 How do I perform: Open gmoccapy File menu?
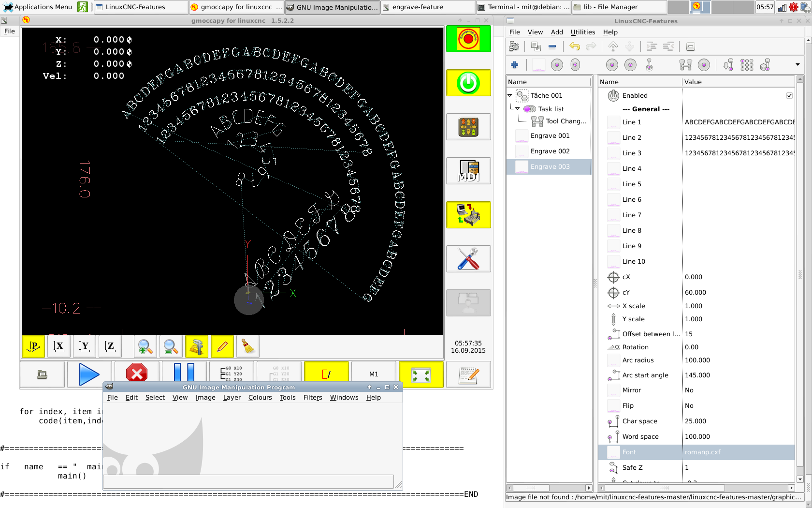pos(10,31)
